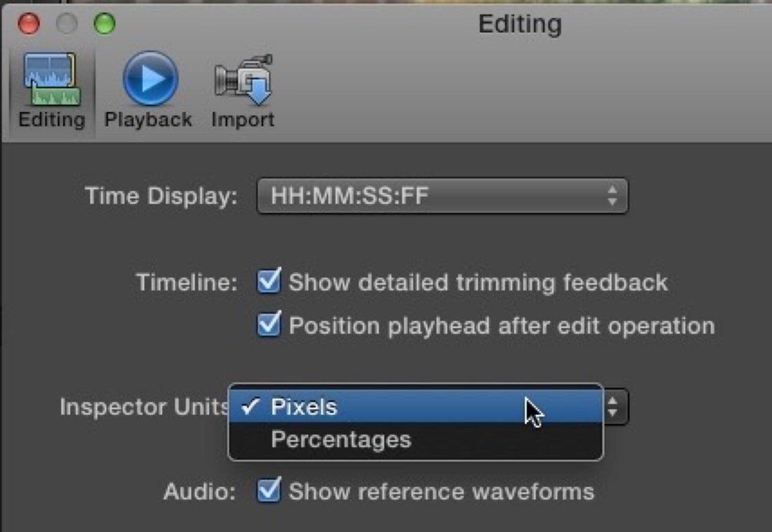
Task: Click the red close window button
Action: pos(29,23)
